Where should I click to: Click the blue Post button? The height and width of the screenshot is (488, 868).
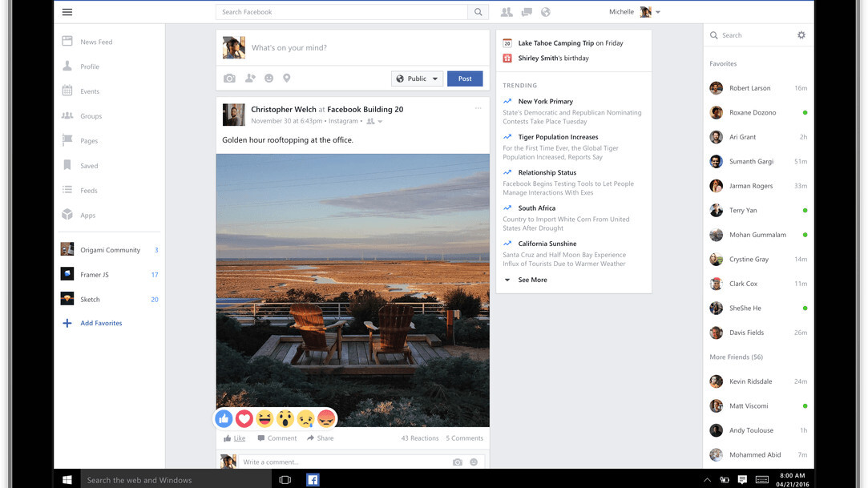tap(465, 79)
